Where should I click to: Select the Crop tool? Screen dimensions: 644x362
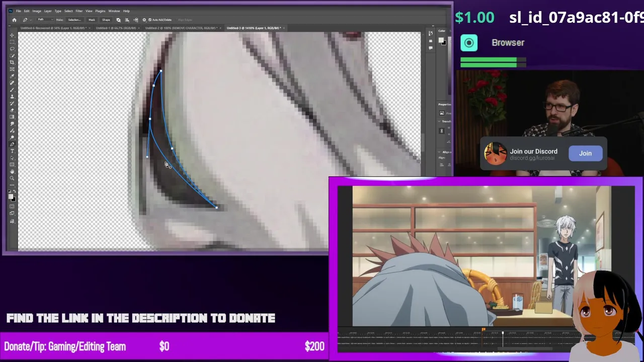(12, 62)
